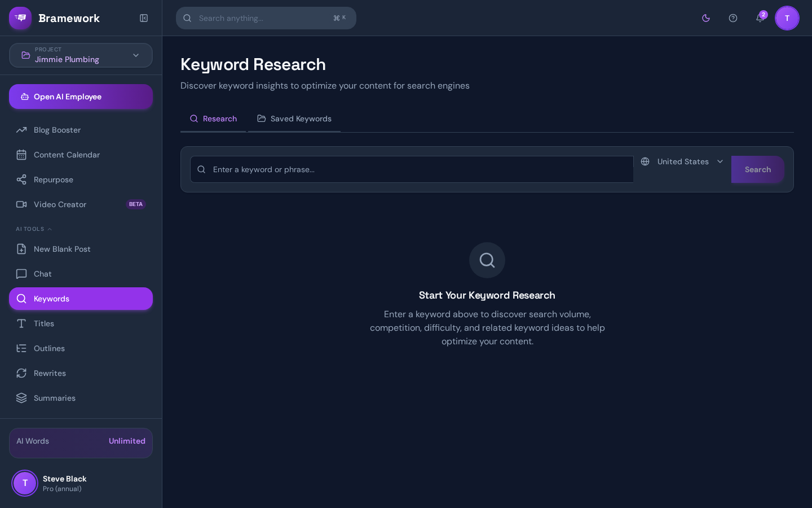Open Video Creator beta
Screen dimensions: 812x508
point(81,204)
